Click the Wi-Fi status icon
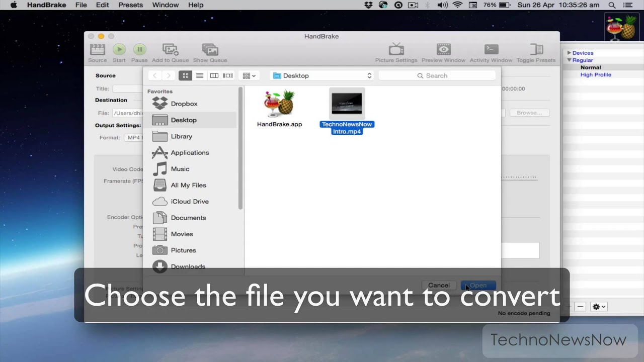This screenshot has width=644, height=362. tap(457, 5)
